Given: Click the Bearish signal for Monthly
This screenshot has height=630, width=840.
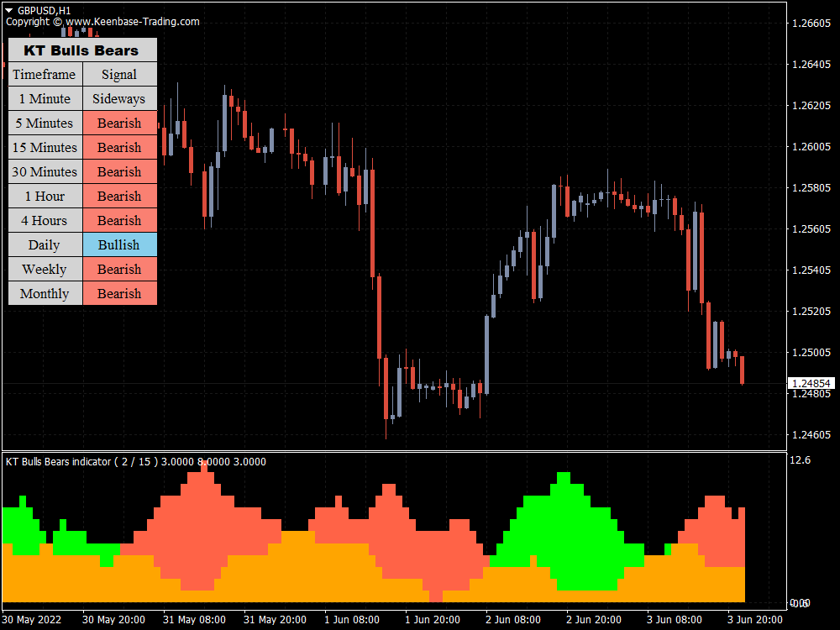Looking at the screenshot, I should (120, 293).
